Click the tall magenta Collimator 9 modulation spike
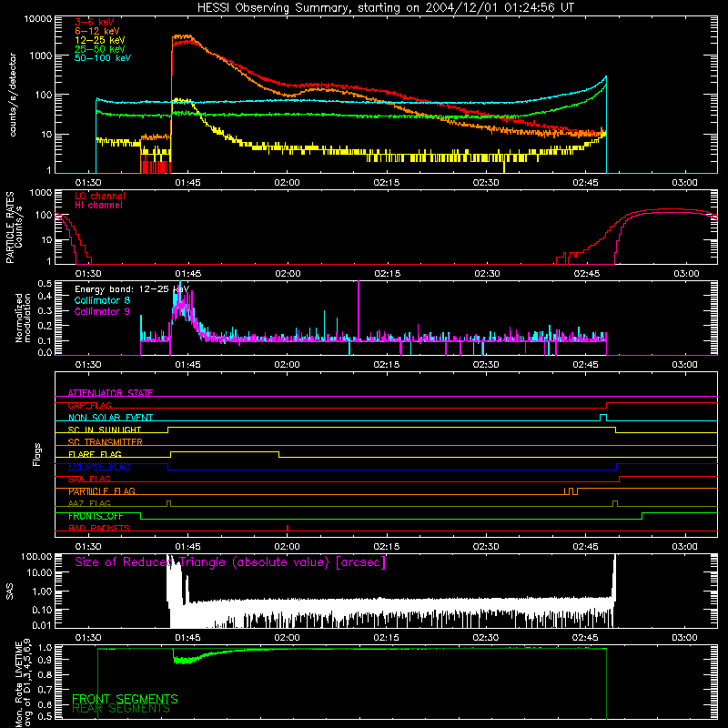Image resolution: width=728 pixels, height=728 pixels. click(x=359, y=310)
